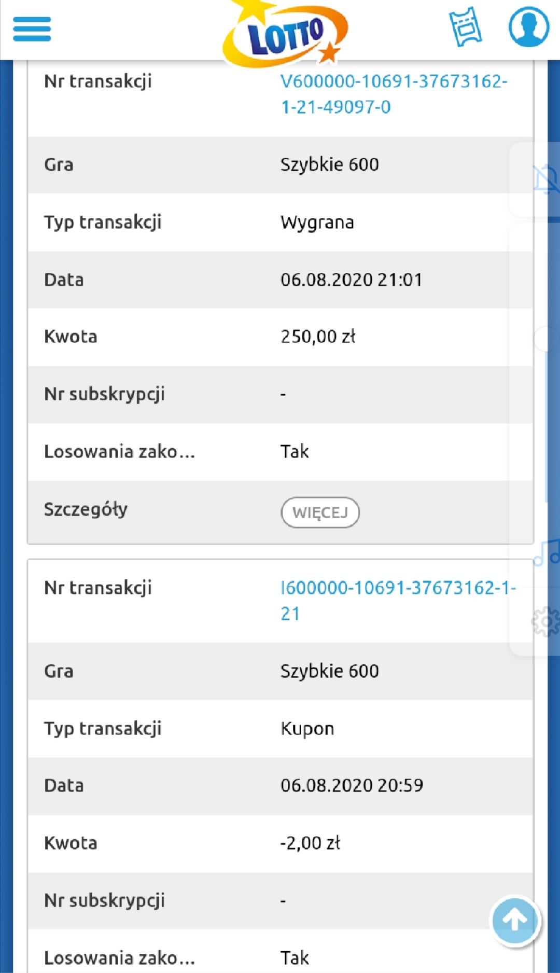Click the 250,00 zł amount
Screen dimensions: 560x973
318,337
